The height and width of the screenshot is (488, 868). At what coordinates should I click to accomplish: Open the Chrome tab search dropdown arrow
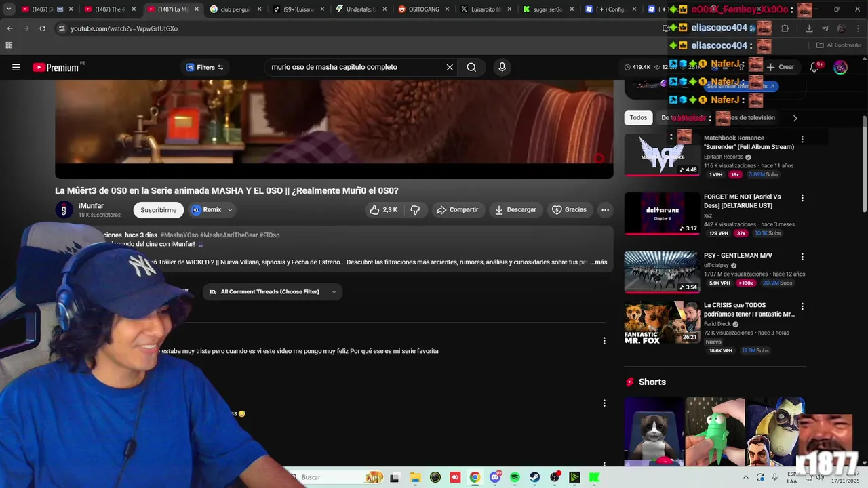tap(9, 9)
